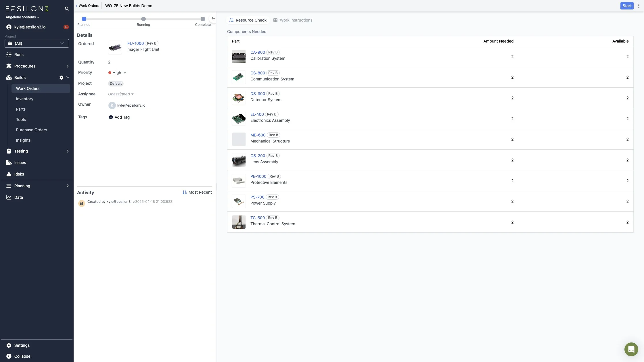644x362 pixels.
Task: Click the Running stage marker
Action: [x=143, y=19]
